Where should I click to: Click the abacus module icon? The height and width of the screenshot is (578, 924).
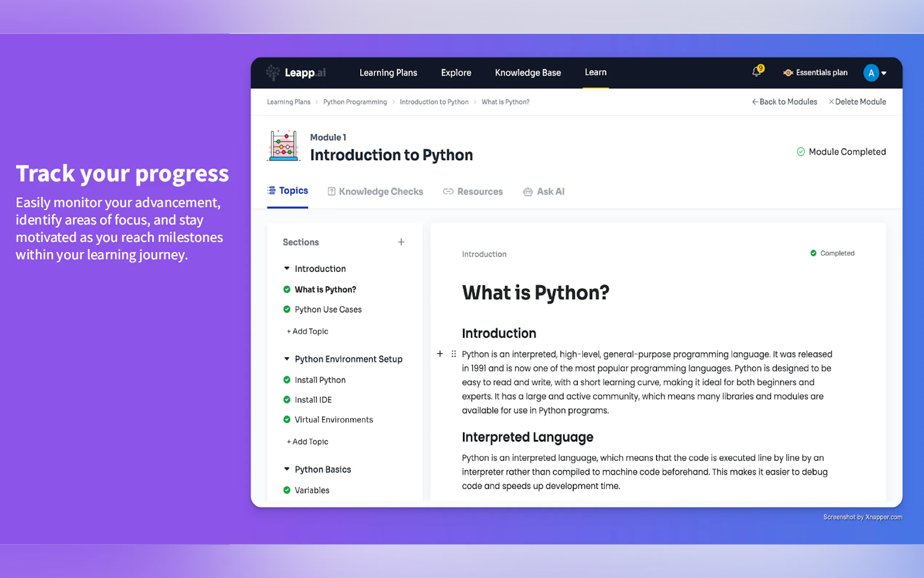click(283, 146)
